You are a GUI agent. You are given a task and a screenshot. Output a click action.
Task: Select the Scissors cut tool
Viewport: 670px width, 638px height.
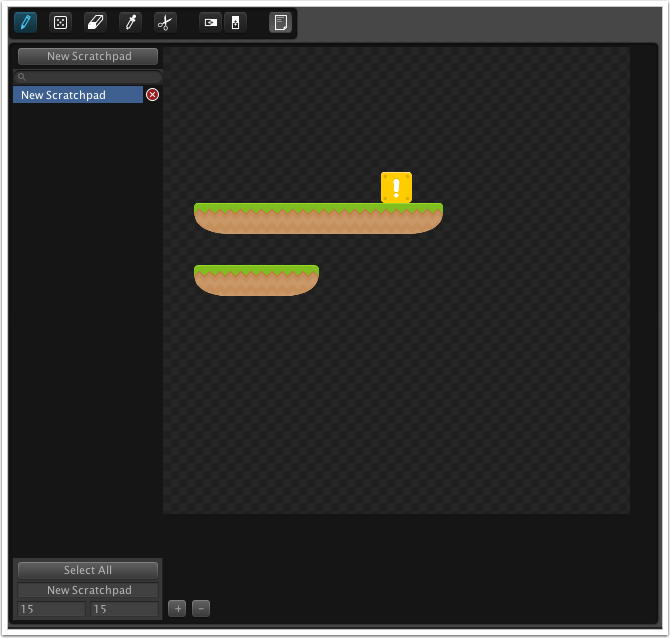[x=165, y=22]
